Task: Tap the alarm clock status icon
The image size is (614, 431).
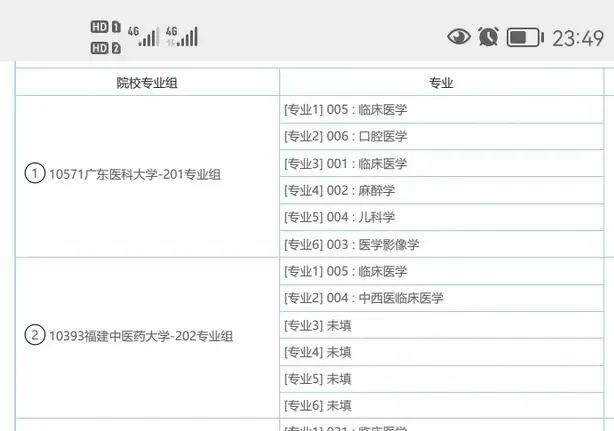Action: [488, 37]
